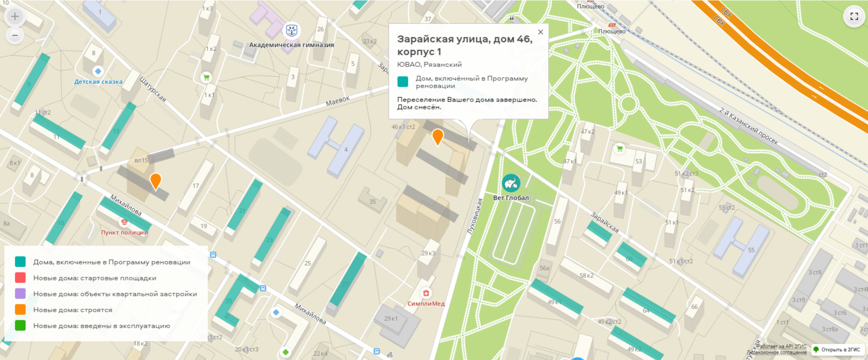This screenshot has height=360, width=868.
Task: Click green legend swatch for введены в эксплуатацию
Action: coord(20,325)
